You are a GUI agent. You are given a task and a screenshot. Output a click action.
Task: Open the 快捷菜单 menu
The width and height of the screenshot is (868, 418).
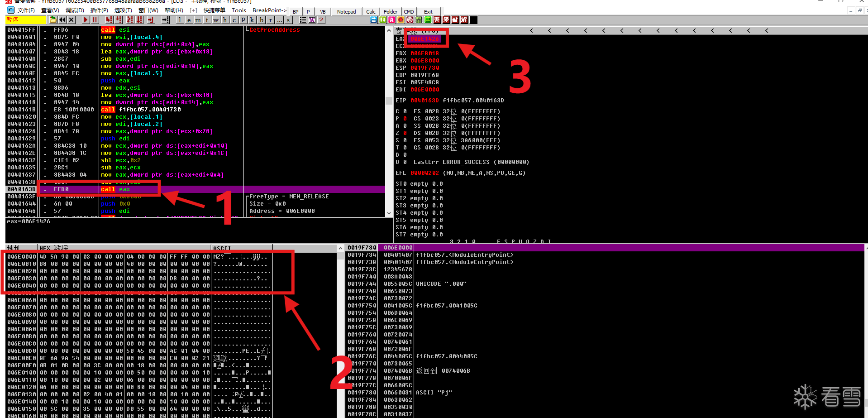pos(215,10)
